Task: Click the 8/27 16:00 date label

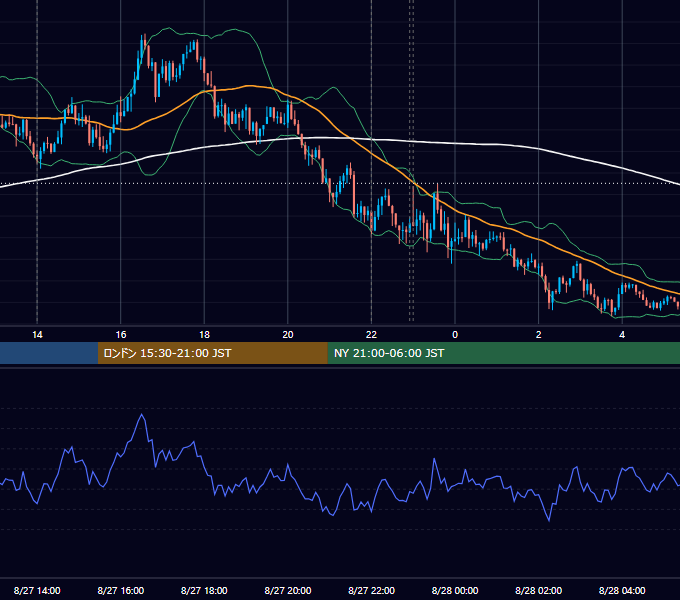Action: pyautogui.click(x=121, y=590)
